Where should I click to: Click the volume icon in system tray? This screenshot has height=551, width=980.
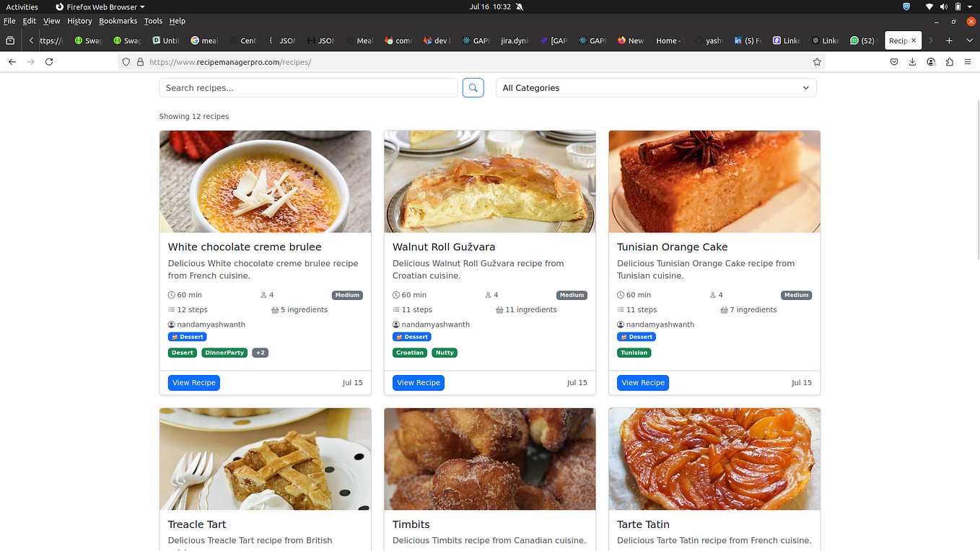(944, 6)
